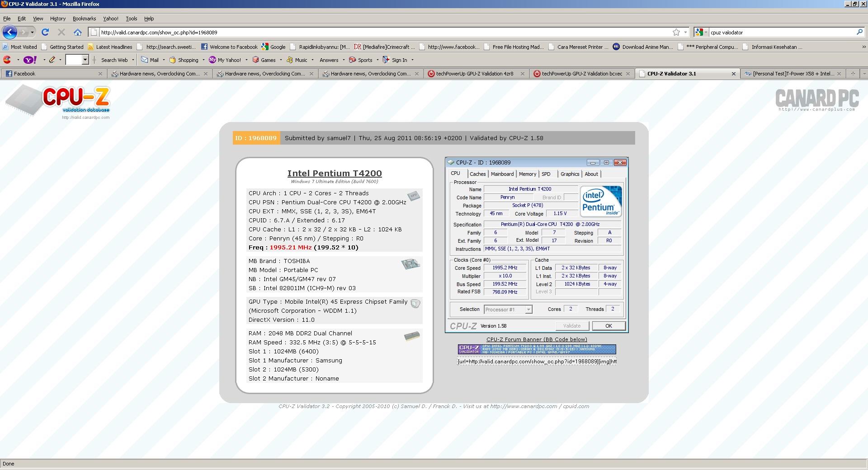This screenshot has width=868, height=470.
Task: Close the Facebook tab
Action: [x=100, y=74]
